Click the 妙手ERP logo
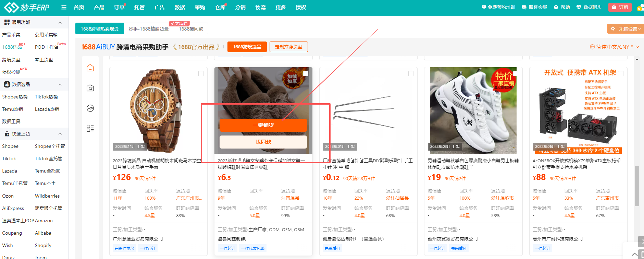This screenshot has height=259, width=644. click(x=27, y=7)
